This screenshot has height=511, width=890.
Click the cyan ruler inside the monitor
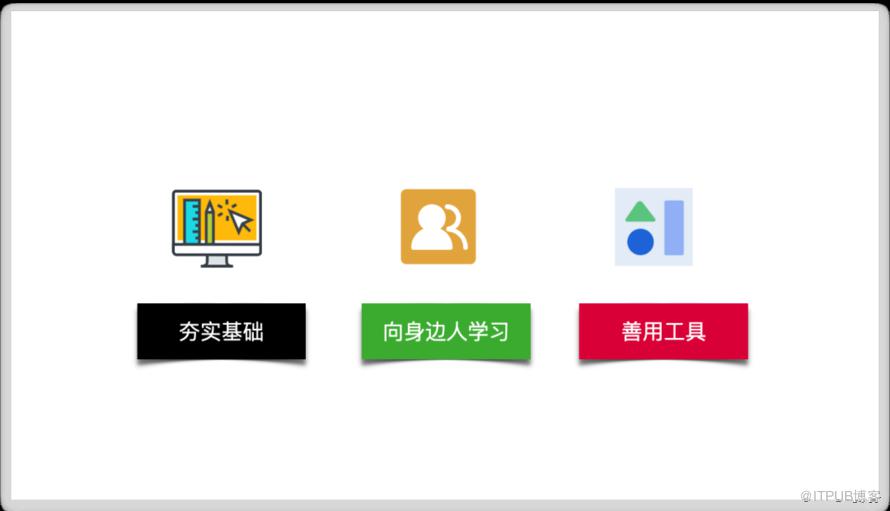(192, 221)
